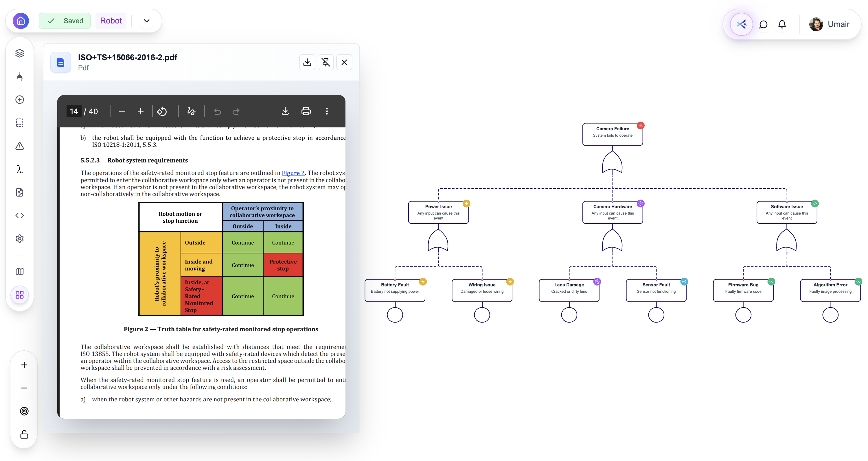
Task: Toggle the canvas lock padlock
Action: [24, 434]
